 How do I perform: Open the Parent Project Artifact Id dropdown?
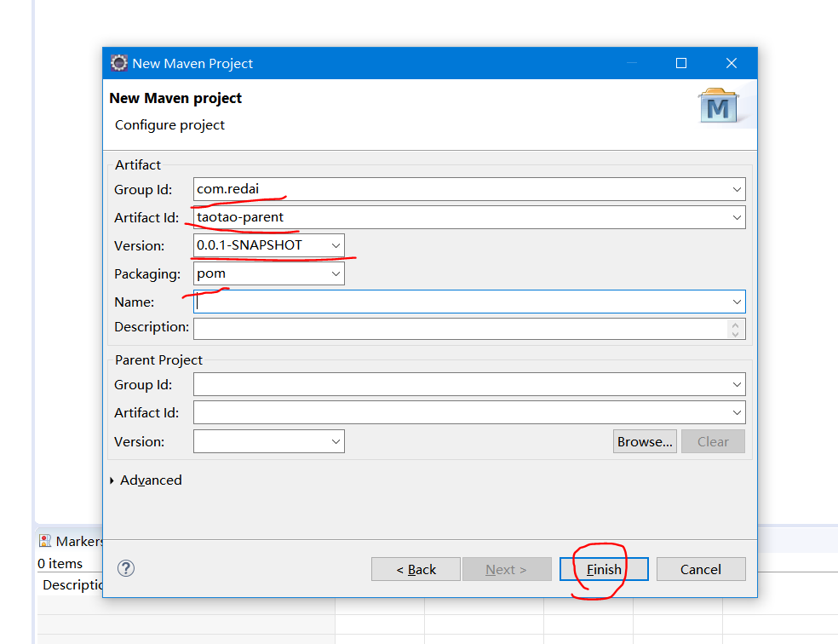(x=737, y=412)
